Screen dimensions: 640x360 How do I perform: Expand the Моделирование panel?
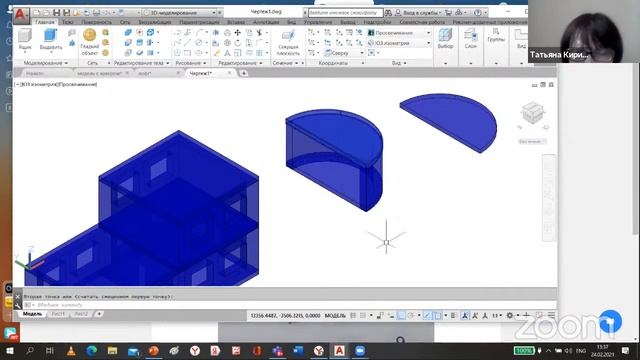pyautogui.click(x=46, y=63)
